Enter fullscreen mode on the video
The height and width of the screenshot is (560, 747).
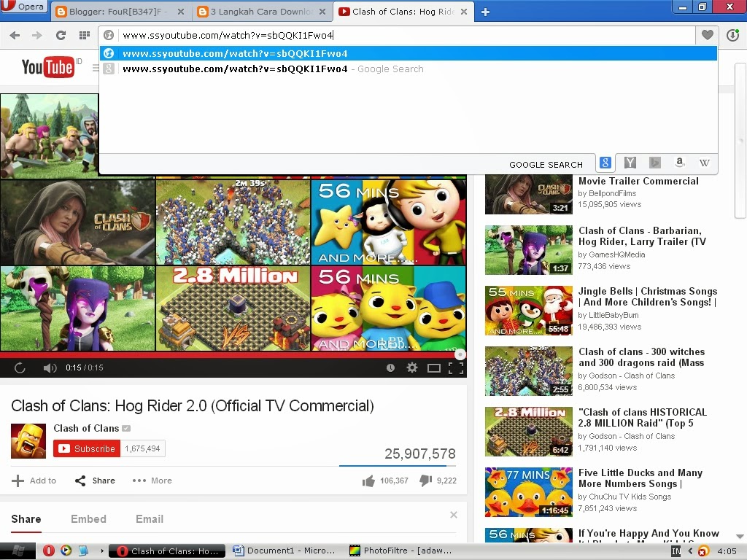(456, 368)
